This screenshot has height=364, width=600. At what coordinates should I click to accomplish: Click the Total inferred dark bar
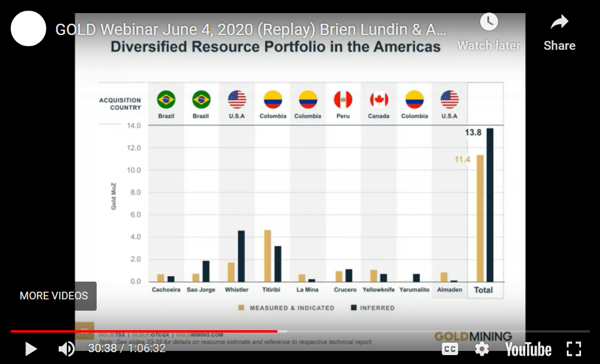[x=490, y=205]
